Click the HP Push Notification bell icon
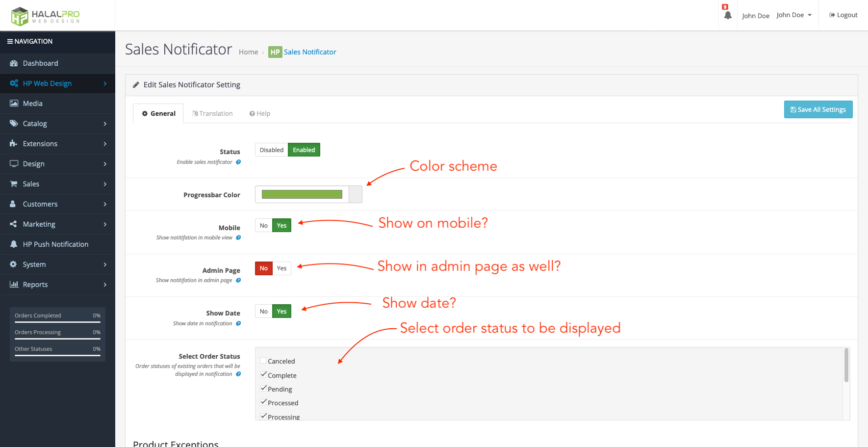The height and width of the screenshot is (447, 868). [x=14, y=244]
